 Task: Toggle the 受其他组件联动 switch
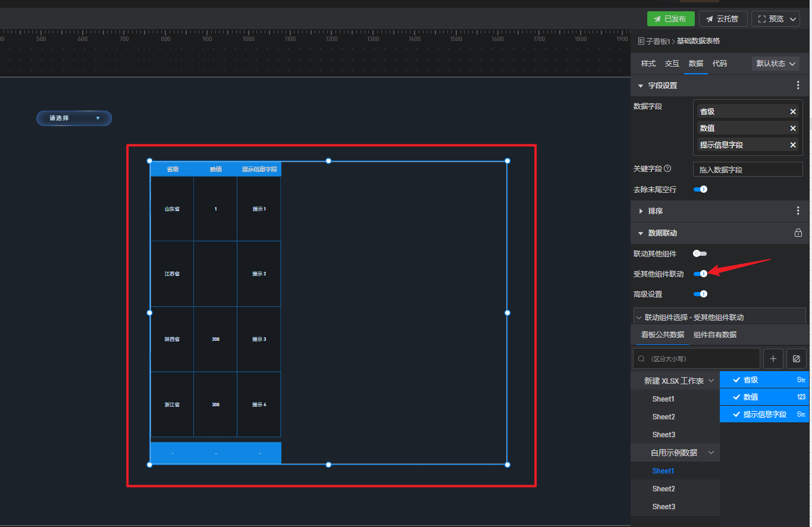[700, 274]
